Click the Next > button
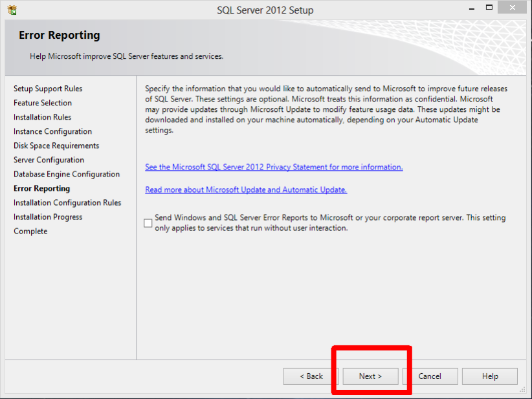The image size is (532, 399). coord(370,376)
